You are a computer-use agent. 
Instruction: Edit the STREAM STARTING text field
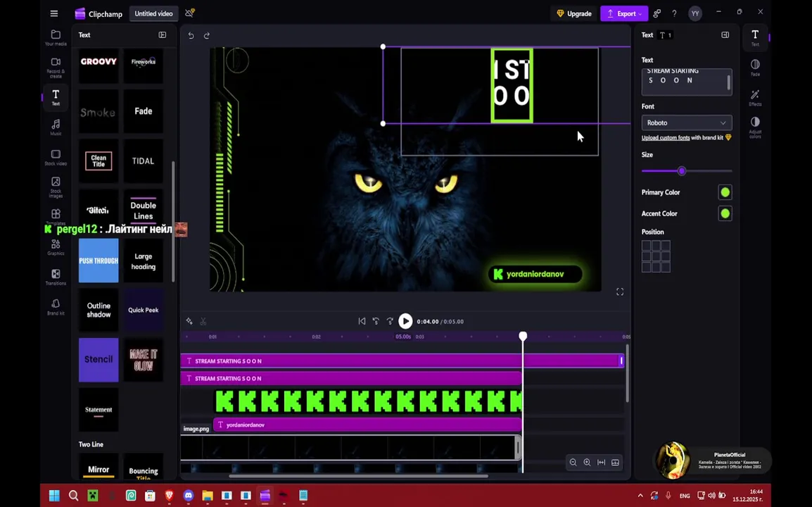point(687,82)
